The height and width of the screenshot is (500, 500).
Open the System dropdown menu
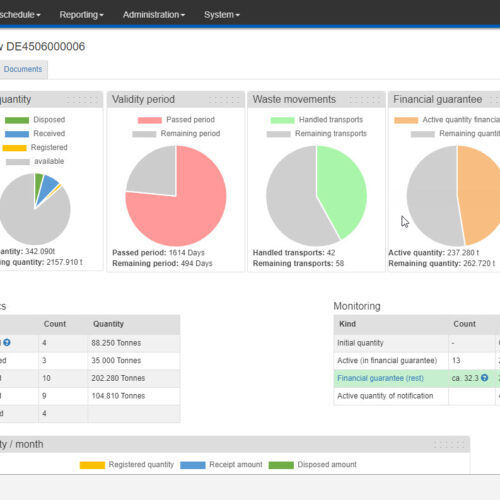(222, 15)
